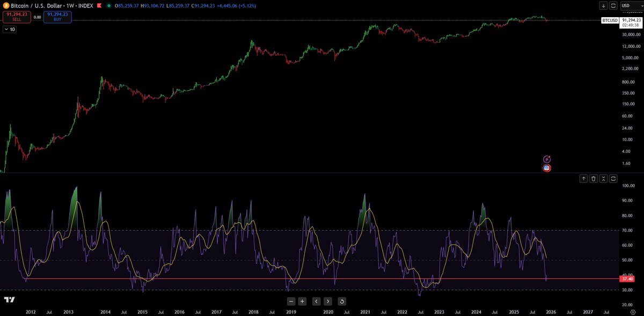Click the BTCUSD label on the price scale
The height and width of the screenshot is (316, 644).
pyautogui.click(x=610, y=20)
